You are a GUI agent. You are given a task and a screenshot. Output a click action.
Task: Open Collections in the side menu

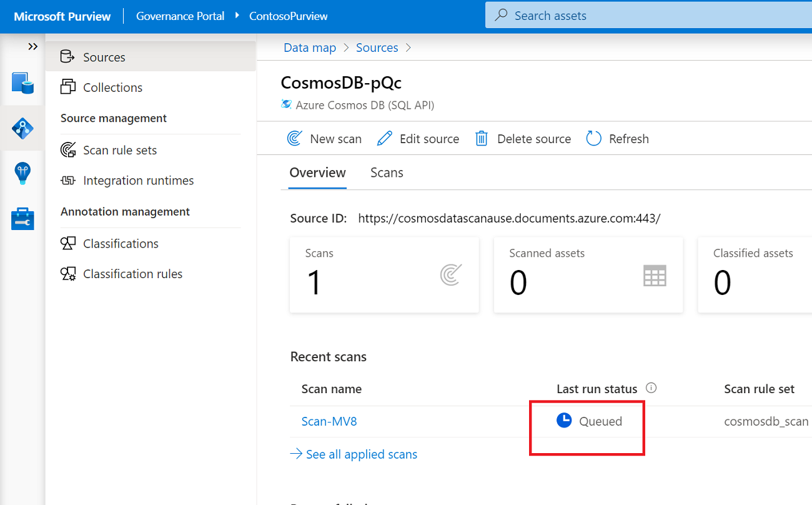pyautogui.click(x=112, y=87)
